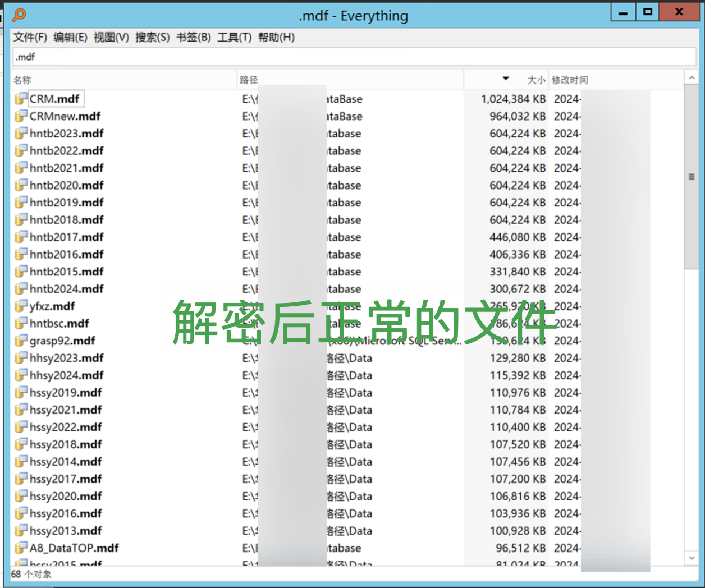Open the 工具(T) menu

[x=234, y=38]
